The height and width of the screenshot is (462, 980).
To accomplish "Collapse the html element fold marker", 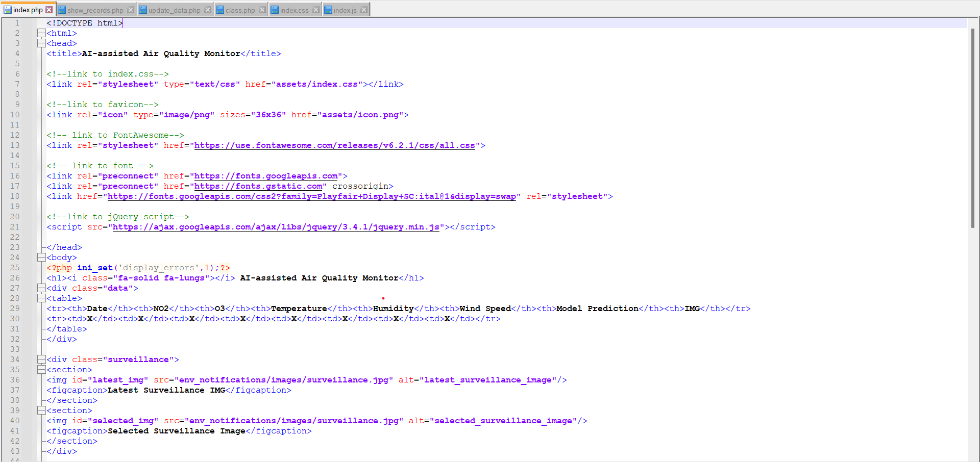I will pyautogui.click(x=42, y=33).
